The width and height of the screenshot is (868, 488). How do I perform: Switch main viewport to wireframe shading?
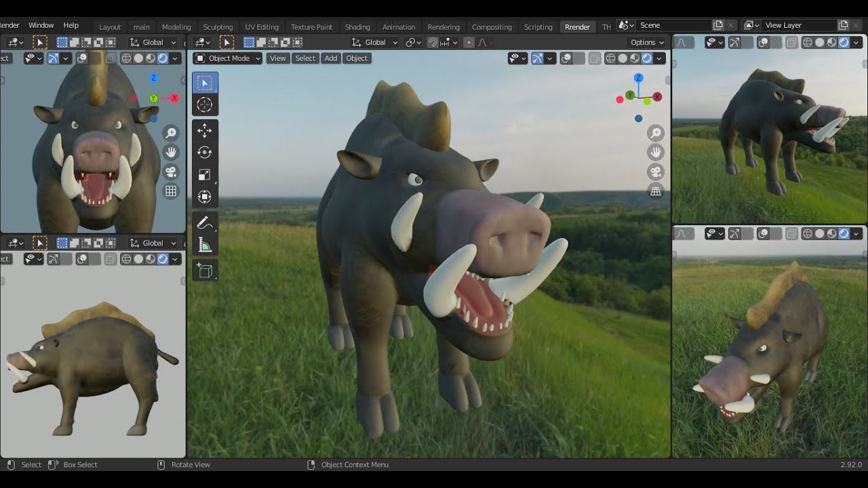click(610, 58)
